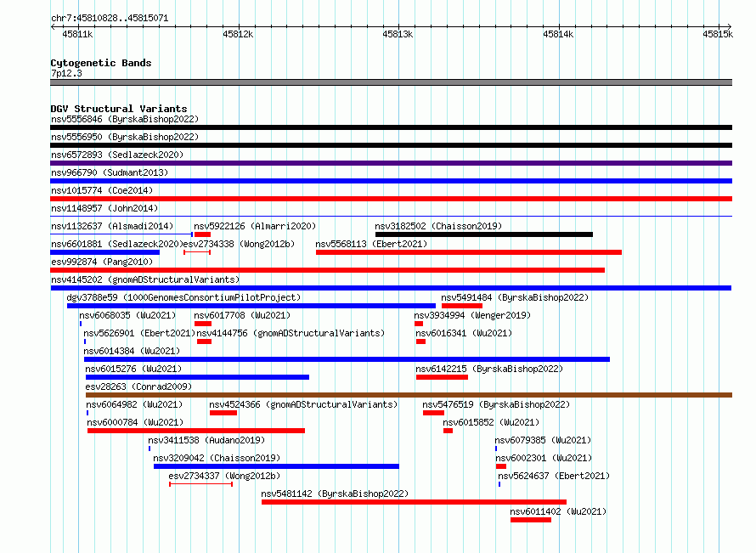Open nsv6601881 (Sedlazeck2020) blue bar

pos(104,252)
